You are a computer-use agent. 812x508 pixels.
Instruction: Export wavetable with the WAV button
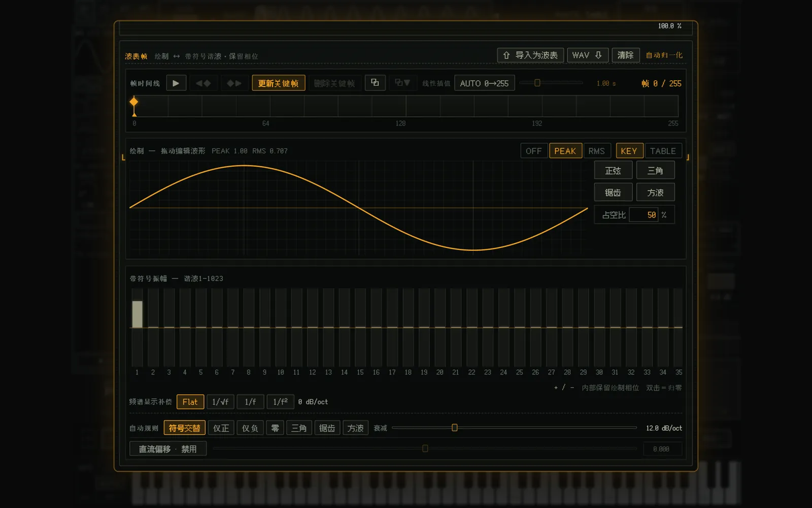click(587, 55)
